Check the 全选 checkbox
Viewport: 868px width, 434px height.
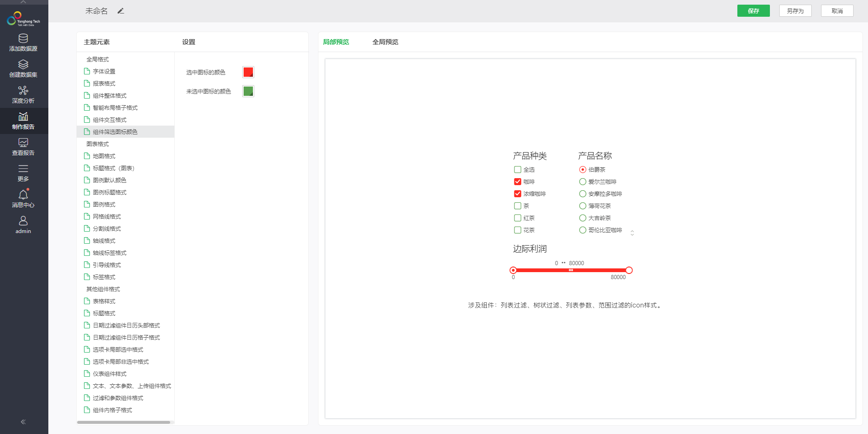[x=517, y=170]
